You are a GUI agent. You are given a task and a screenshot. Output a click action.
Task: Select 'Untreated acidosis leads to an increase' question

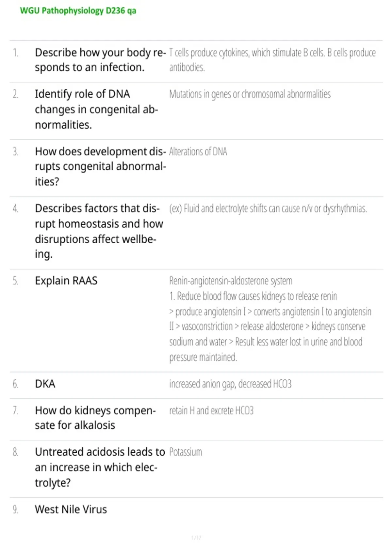click(x=100, y=467)
